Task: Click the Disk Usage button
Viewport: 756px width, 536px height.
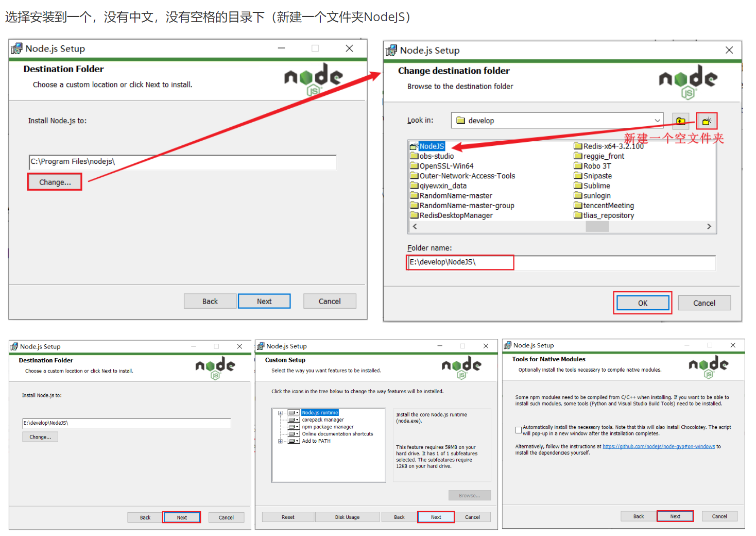Action: click(x=347, y=517)
